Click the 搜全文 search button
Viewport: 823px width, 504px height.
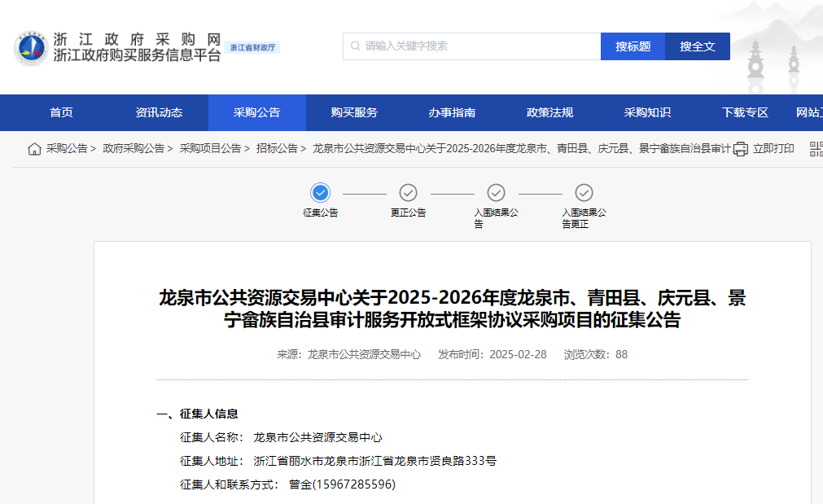[697, 46]
